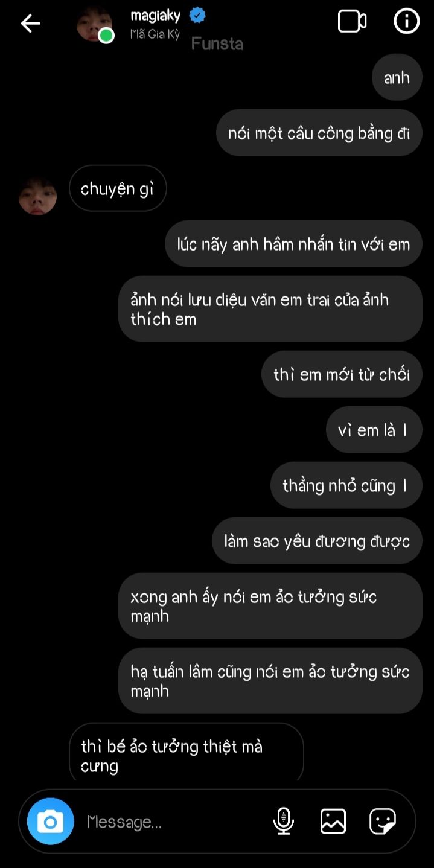Select the "anh" message bubble
The width and height of the screenshot is (434, 868).
397,77
